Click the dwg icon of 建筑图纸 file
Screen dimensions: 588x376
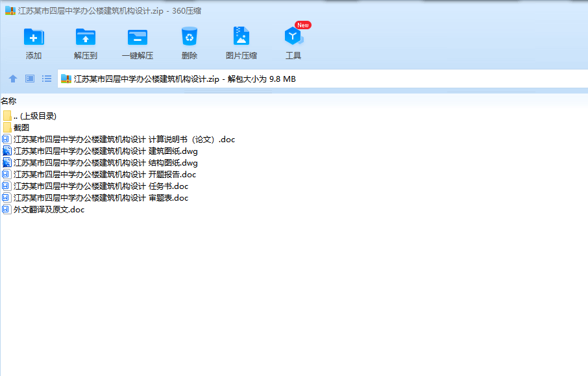6,151
